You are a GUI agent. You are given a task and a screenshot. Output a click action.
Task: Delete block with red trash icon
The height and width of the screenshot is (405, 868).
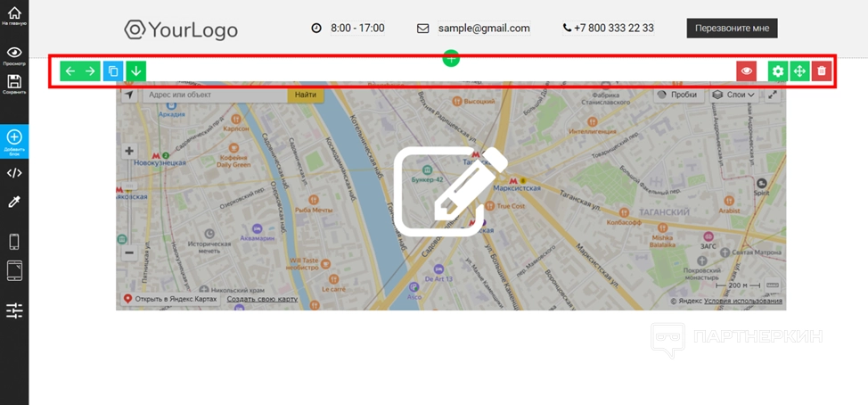tap(822, 70)
